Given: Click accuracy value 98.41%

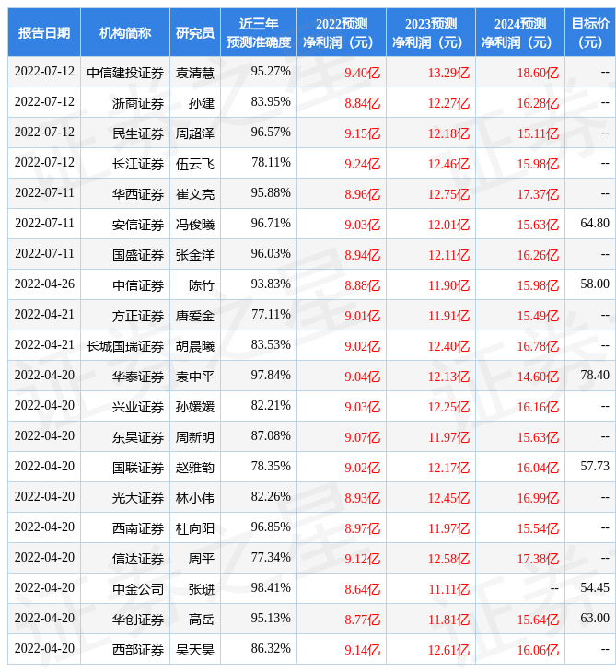Looking at the screenshot, I should [271, 588].
